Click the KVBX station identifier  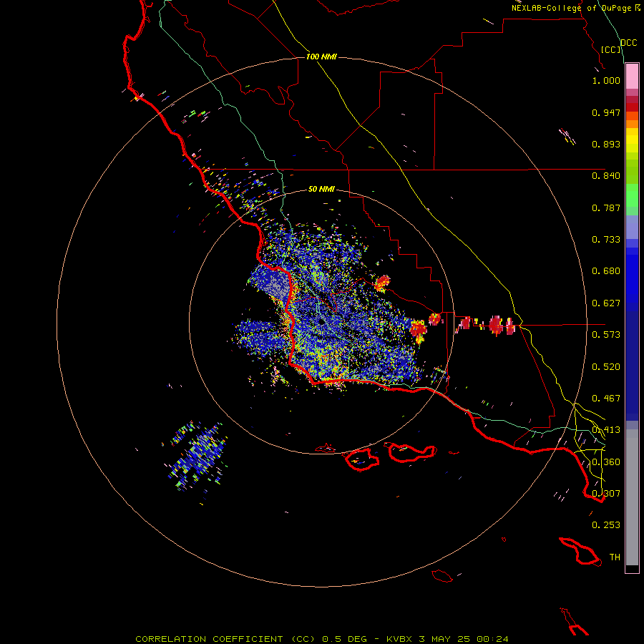[399, 639]
